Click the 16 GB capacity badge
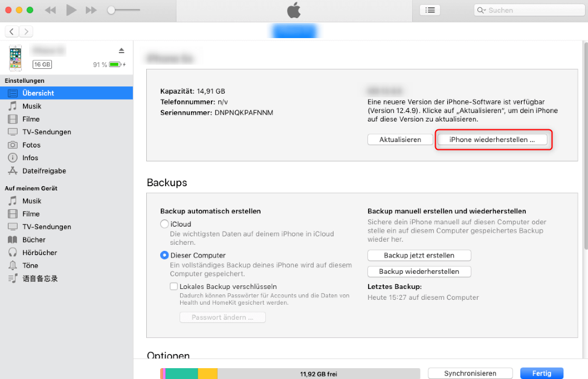The height and width of the screenshot is (379, 588). 42,65
